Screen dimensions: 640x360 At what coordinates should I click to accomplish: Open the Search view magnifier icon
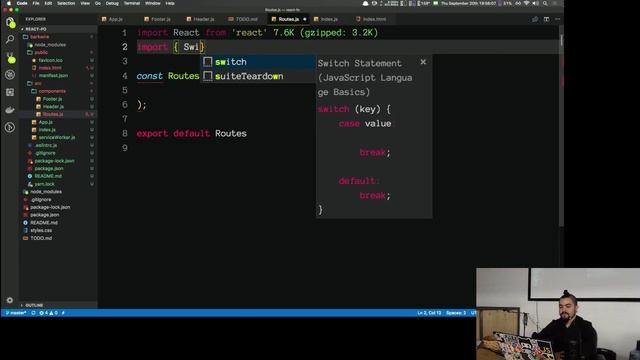click(10, 39)
